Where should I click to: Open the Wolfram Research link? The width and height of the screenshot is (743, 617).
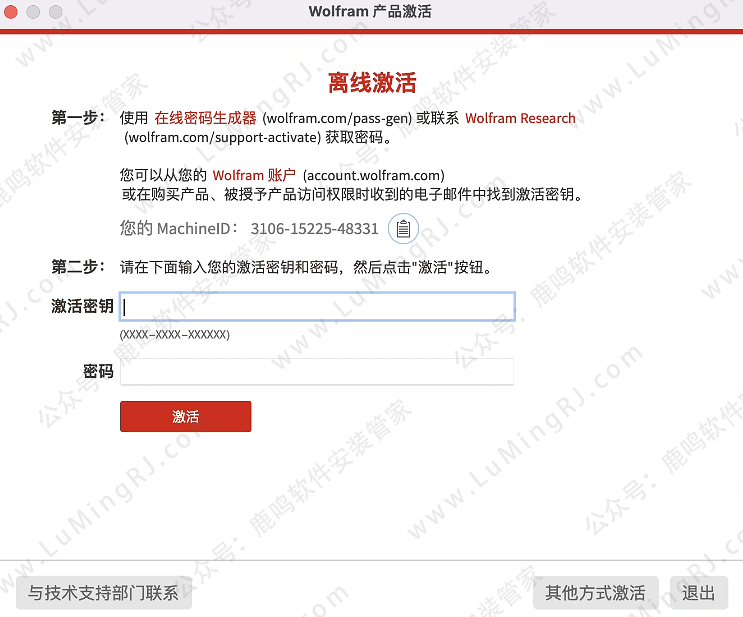click(x=520, y=118)
